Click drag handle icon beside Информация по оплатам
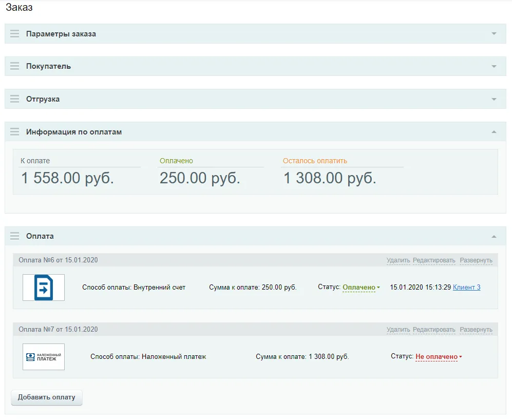 14,132
